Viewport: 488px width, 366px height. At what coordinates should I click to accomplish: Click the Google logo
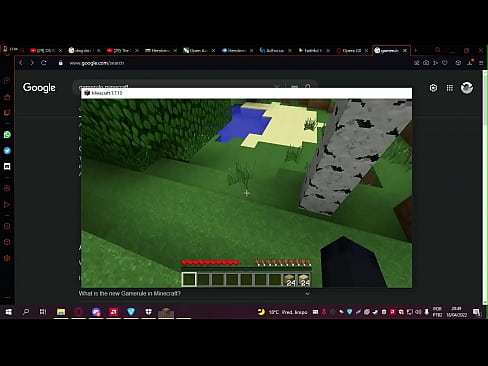click(39, 88)
